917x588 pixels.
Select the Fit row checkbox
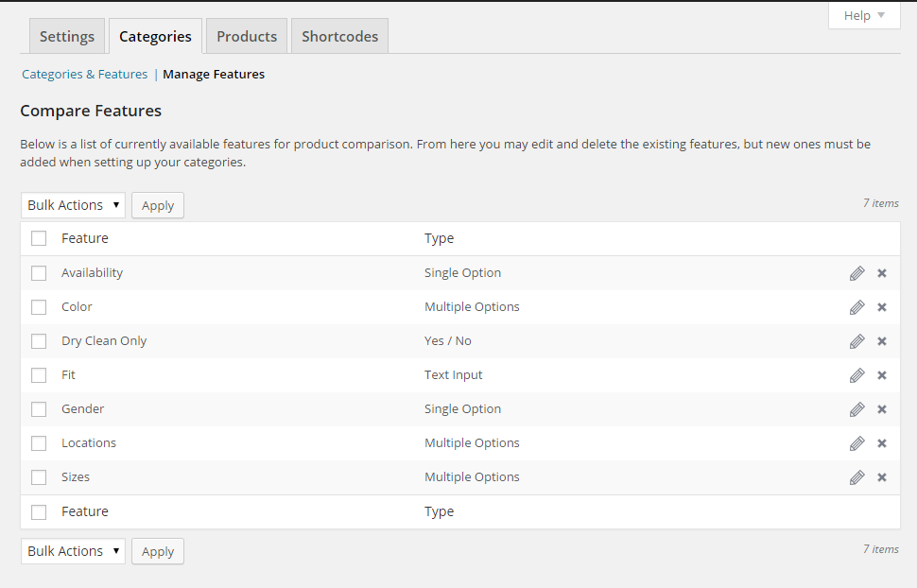click(39, 375)
